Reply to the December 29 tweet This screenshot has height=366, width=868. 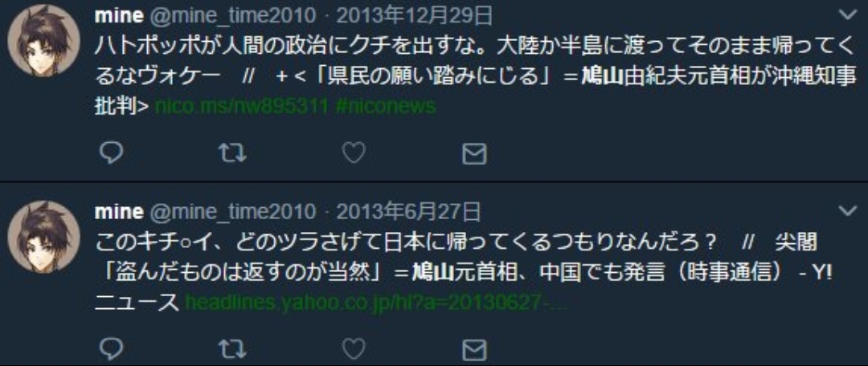click(111, 153)
